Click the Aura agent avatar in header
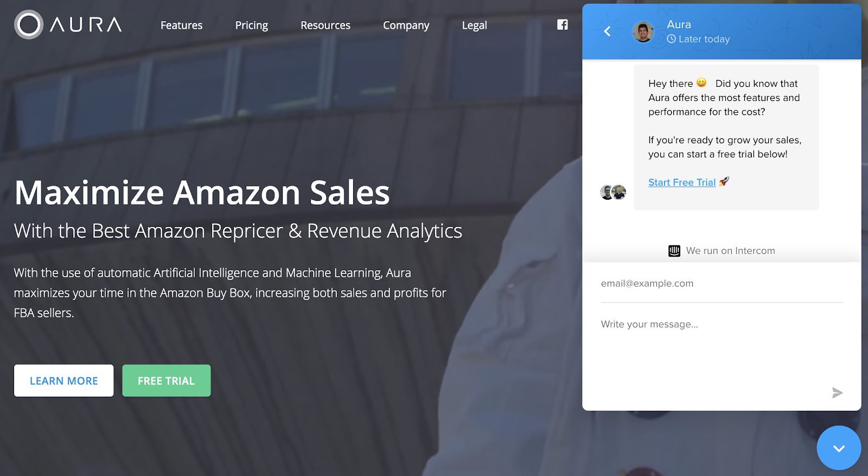Screen dimensions: 868x476 tap(643, 32)
